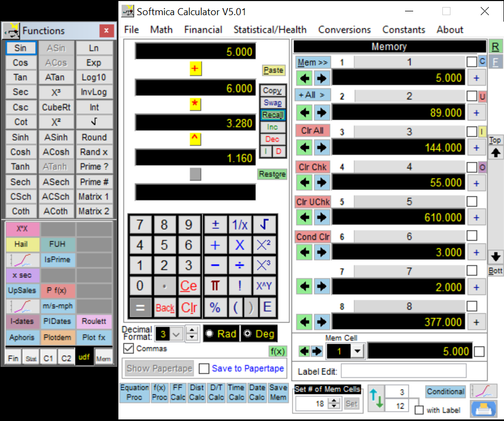504x421 pixels.
Task: Click the Recall button
Action: click(273, 115)
